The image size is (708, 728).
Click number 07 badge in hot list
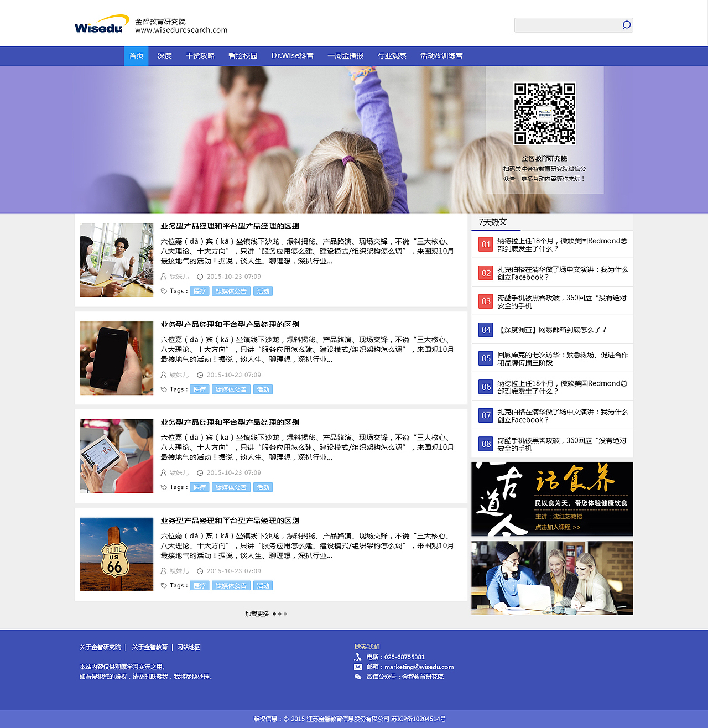pos(486,415)
